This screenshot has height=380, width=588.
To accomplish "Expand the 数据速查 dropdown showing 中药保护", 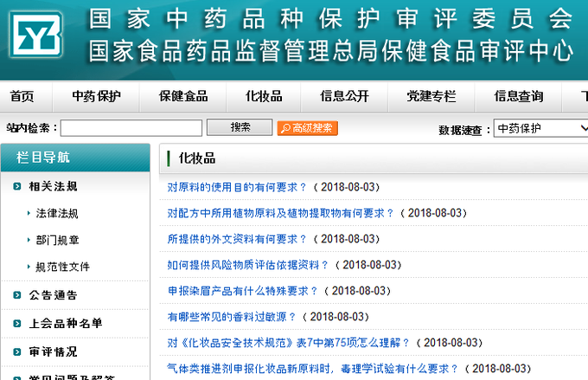I will coord(540,128).
